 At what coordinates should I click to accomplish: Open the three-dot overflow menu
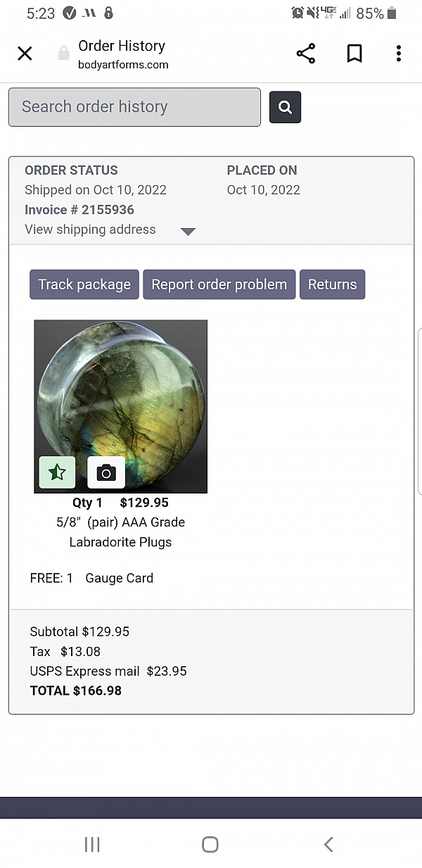click(x=398, y=54)
